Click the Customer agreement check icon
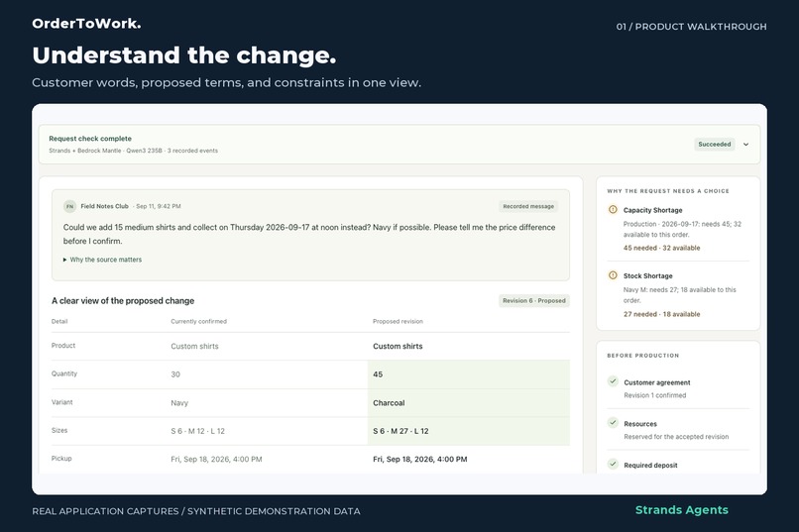Viewport: 799px width, 532px height. (x=613, y=381)
